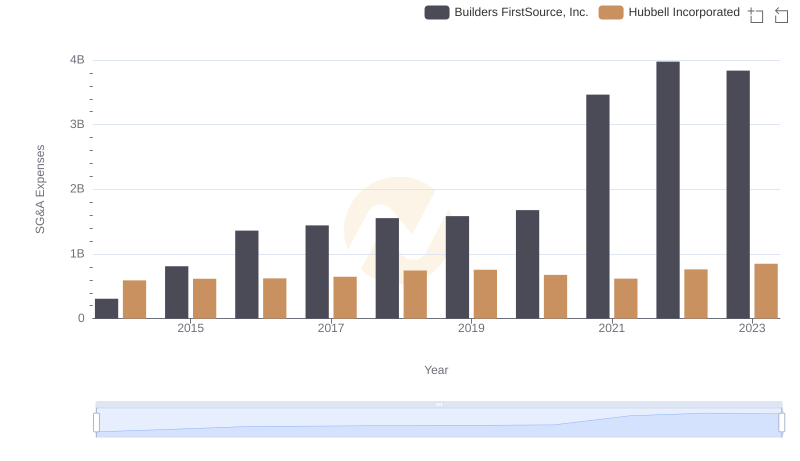This screenshot has width=800, height=461.
Task: Click the 2023 x-axis label
Action: [x=752, y=328]
